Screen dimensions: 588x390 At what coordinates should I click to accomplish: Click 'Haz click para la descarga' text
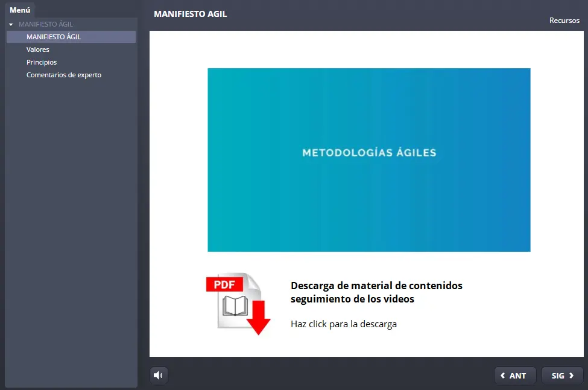coord(344,324)
